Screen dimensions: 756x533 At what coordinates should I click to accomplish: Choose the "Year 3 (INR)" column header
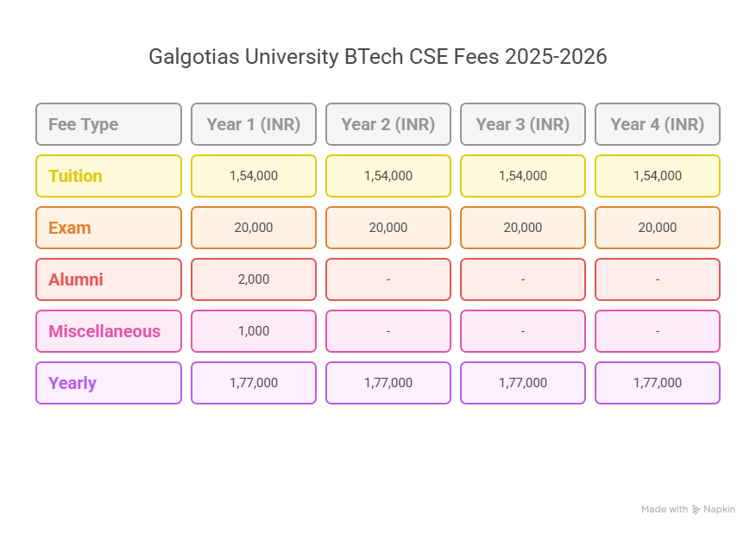coord(523,124)
